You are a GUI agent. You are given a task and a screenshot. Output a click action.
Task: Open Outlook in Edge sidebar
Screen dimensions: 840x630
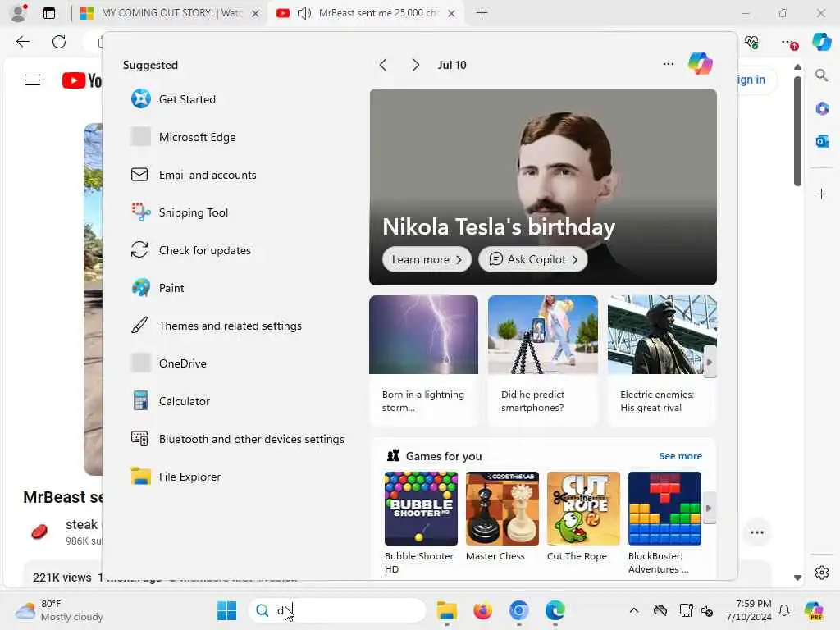[822, 141]
